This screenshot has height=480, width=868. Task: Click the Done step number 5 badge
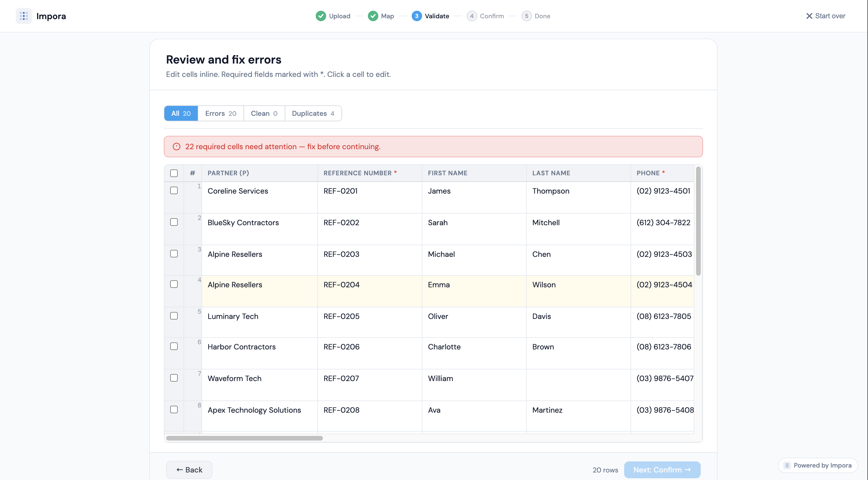pos(526,16)
